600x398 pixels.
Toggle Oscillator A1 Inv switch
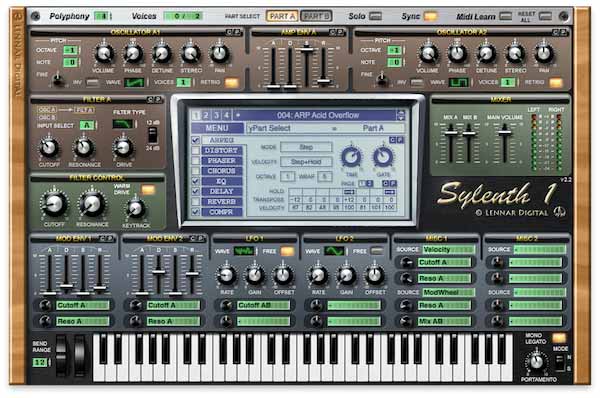point(93,82)
